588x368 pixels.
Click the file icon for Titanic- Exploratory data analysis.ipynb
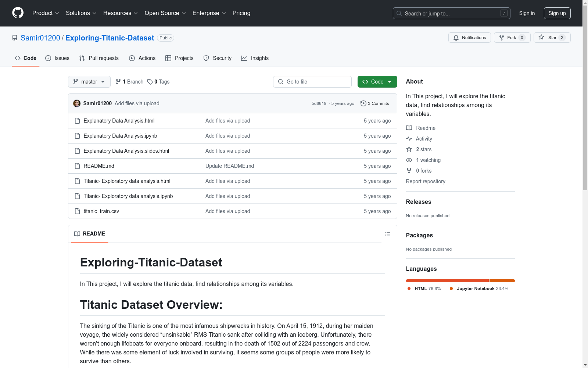click(x=77, y=196)
